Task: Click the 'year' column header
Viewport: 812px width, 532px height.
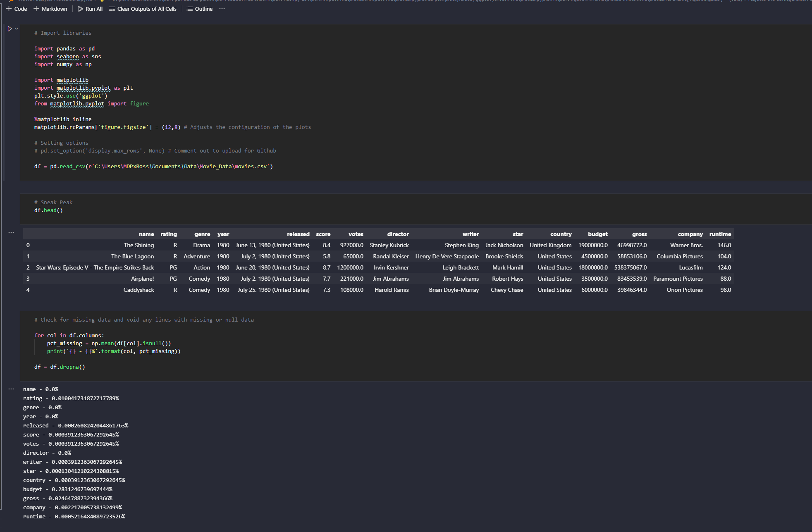Action: tap(223, 234)
